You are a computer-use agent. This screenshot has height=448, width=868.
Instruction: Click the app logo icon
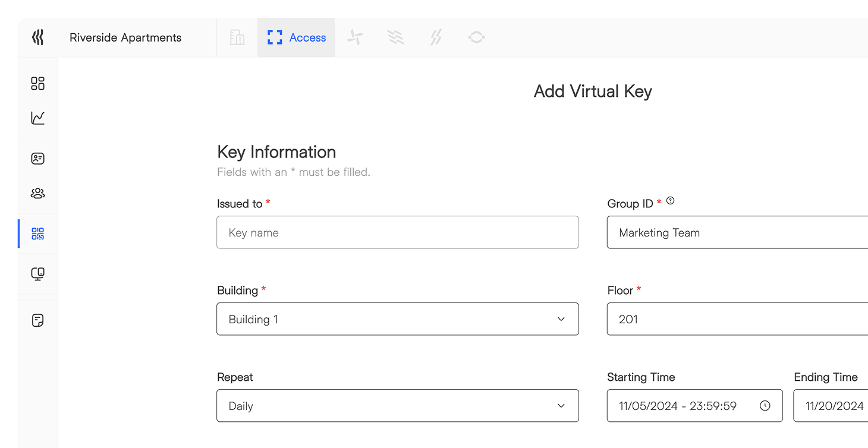click(37, 37)
